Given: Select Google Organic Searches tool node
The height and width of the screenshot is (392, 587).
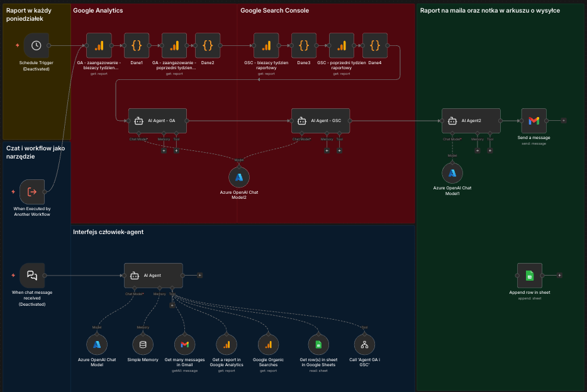Looking at the screenshot, I should 269,344.
